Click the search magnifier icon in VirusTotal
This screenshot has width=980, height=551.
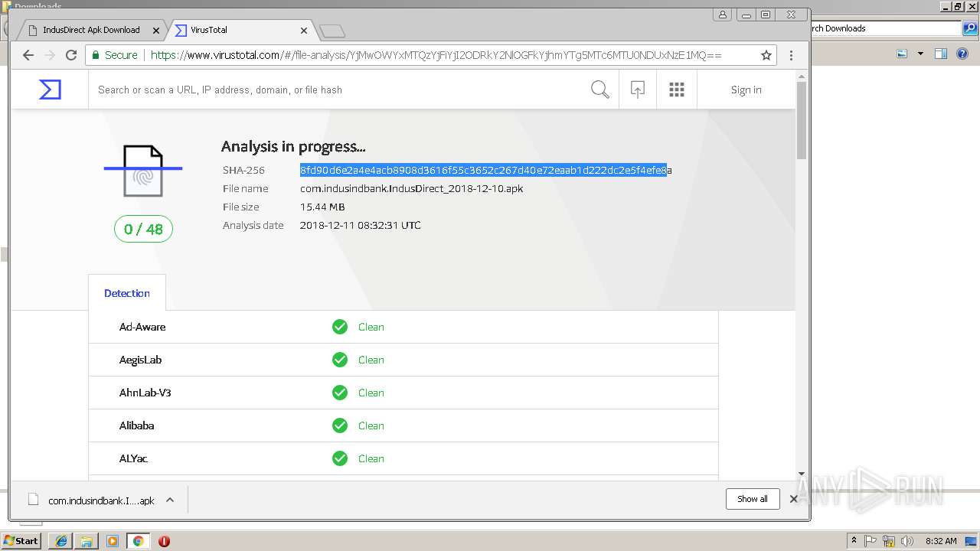point(600,90)
